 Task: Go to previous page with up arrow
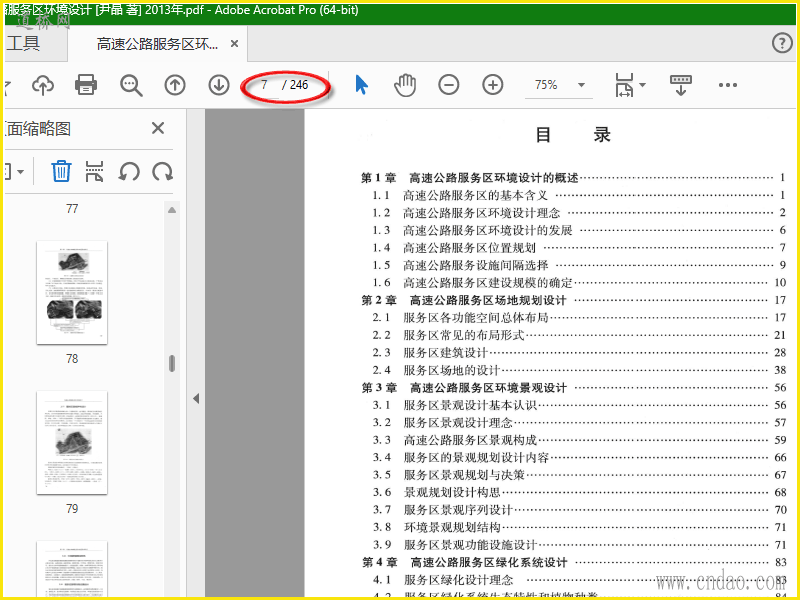175,85
